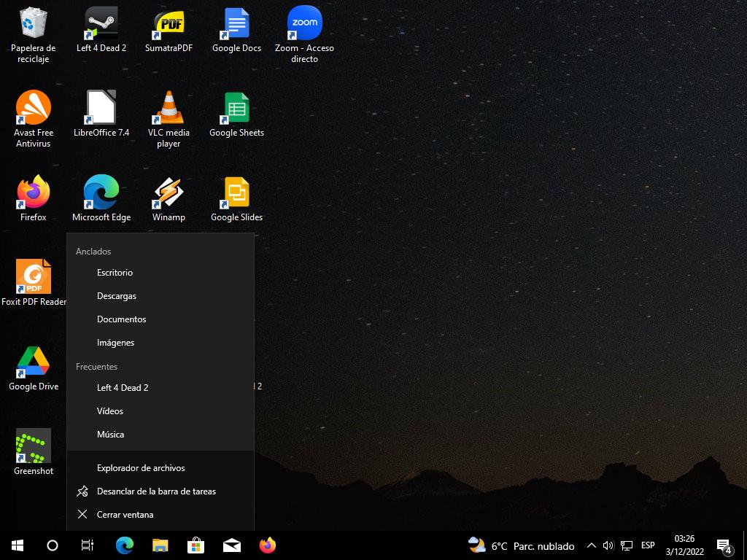Select Documentos from the pinned list
747x560 pixels.
(x=121, y=319)
